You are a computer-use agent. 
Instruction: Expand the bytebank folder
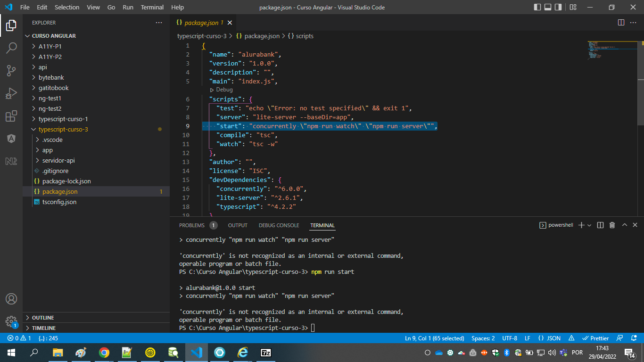click(96, 77)
